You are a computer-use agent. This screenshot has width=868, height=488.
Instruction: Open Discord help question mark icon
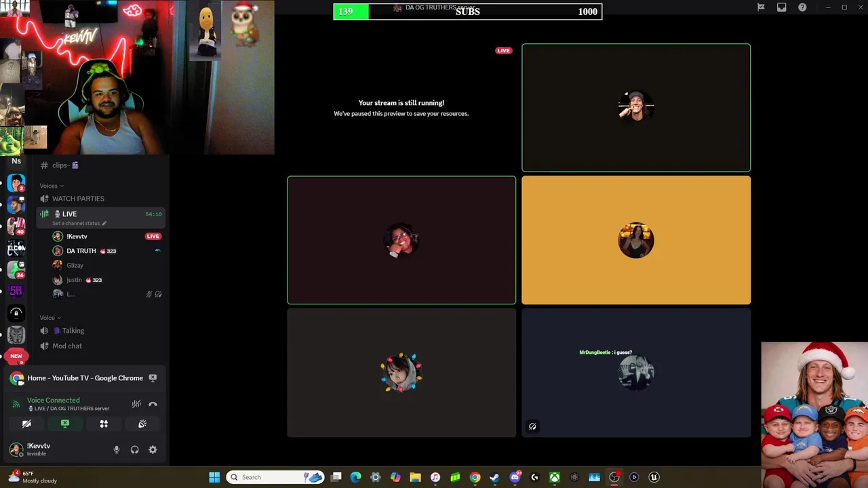(802, 7)
